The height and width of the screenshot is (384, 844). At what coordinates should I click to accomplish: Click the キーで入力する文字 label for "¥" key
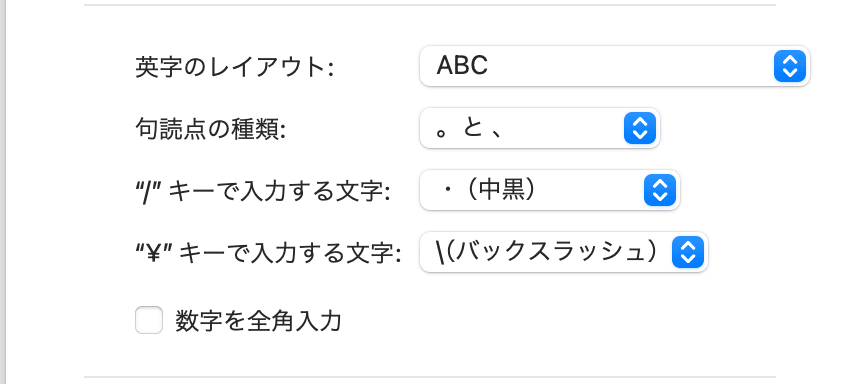(x=290, y=254)
